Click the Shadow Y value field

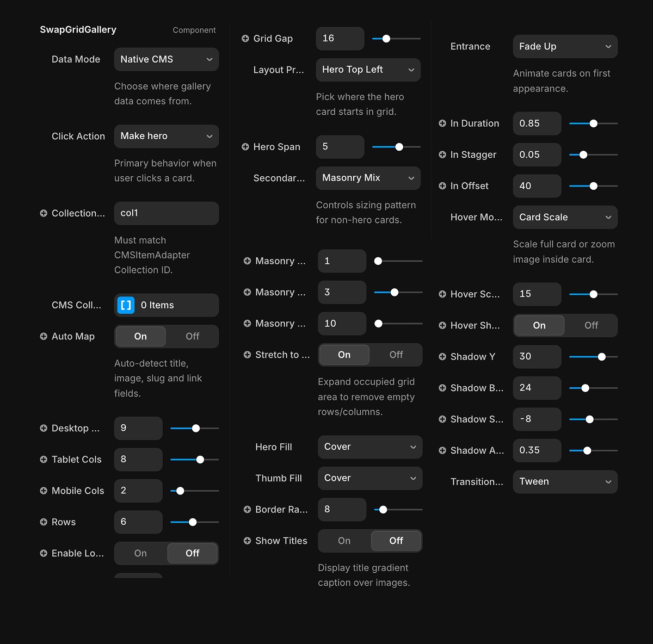[537, 357]
